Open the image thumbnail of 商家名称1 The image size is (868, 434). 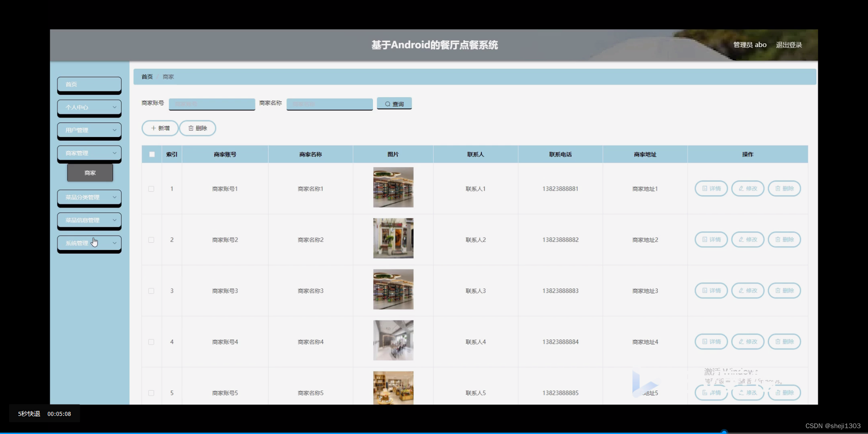tap(393, 187)
